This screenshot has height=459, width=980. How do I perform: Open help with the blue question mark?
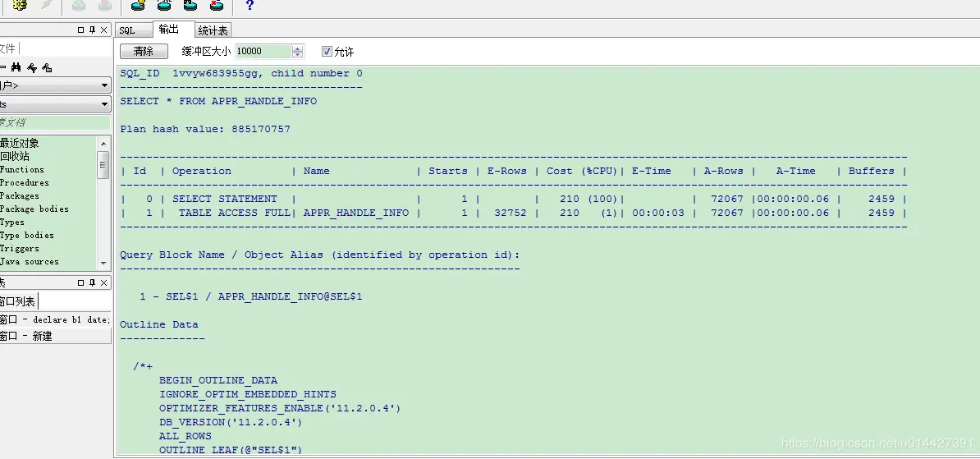click(250, 5)
